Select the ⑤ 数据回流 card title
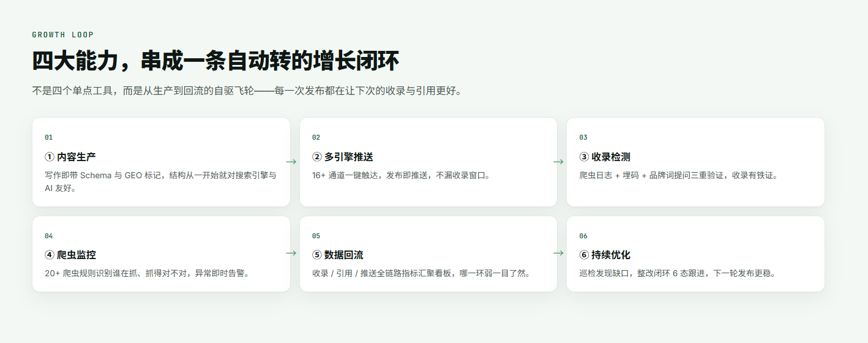This screenshot has height=343, width=868. (338, 255)
